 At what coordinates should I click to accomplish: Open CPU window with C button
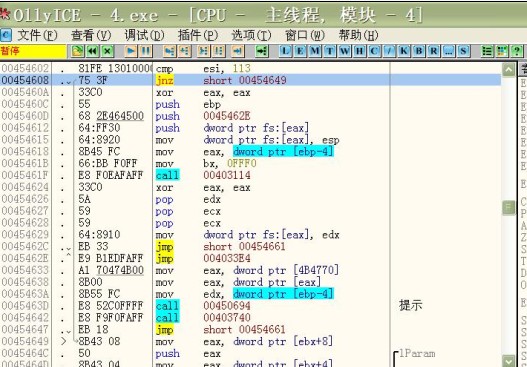[374, 51]
